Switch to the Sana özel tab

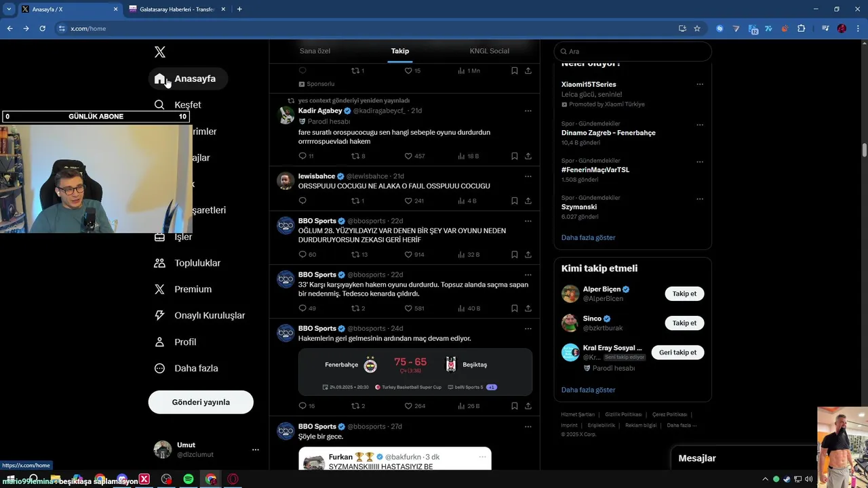point(315,51)
